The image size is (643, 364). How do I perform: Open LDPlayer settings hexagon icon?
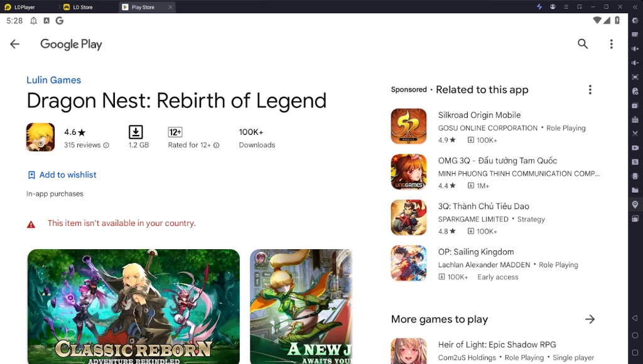[635, 21]
